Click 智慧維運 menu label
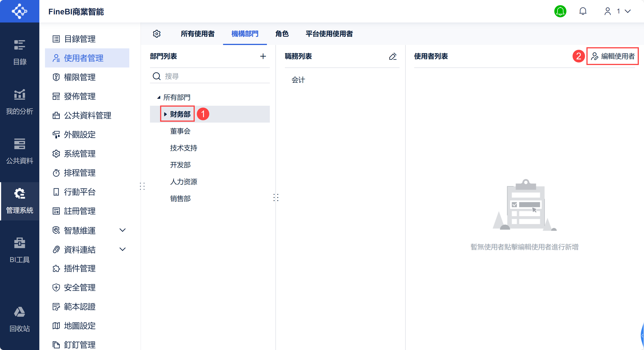Viewport: 644px width, 350px height. 80,230
